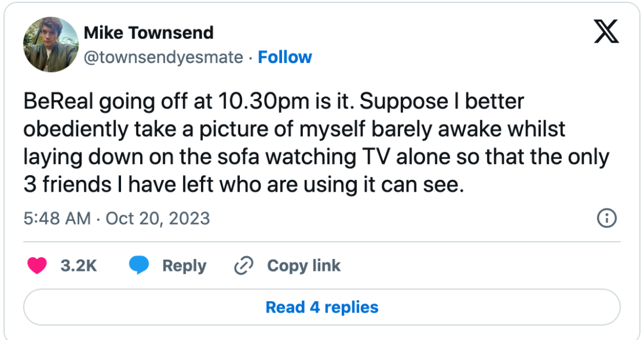Open Mike Townsend's profile avatar
644x340 pixels.
51,44
